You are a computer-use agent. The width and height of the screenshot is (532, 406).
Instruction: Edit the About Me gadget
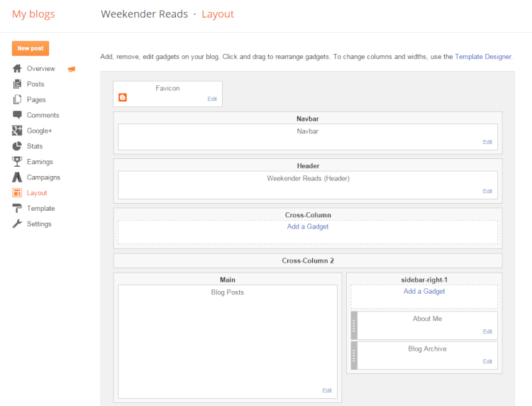487,331
